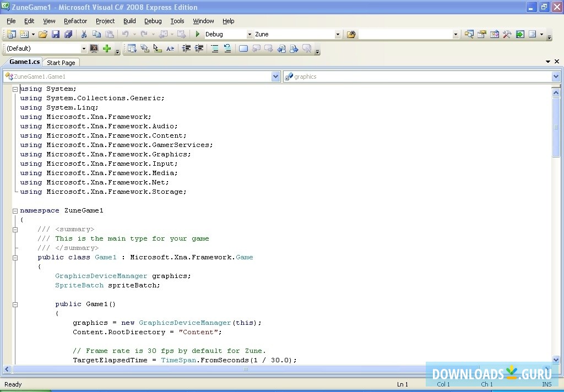
Task: Comment out the selected lines
Action: click(215, 48)
